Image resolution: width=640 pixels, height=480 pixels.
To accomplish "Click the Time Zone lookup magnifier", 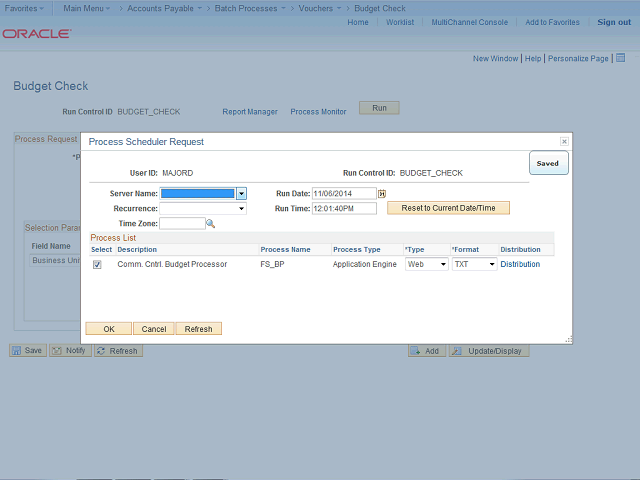I will pos(211,224).
